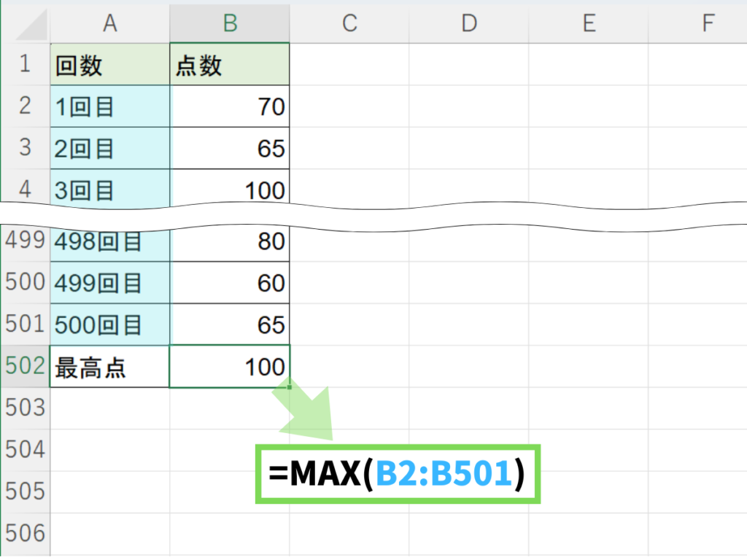The image size is (747, 560).
Task: Click the =MAX(B2:B501) formula box
Action: click(x=398, y=474)
